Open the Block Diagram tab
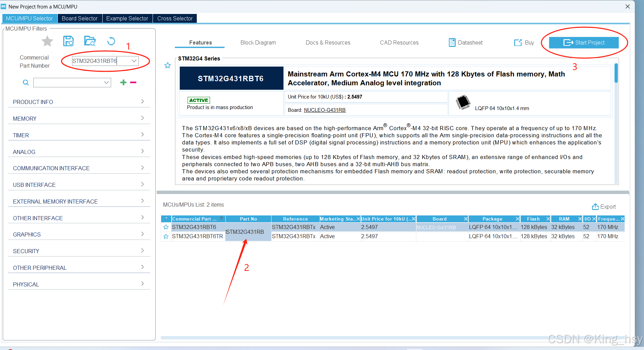 click(258, 42)
